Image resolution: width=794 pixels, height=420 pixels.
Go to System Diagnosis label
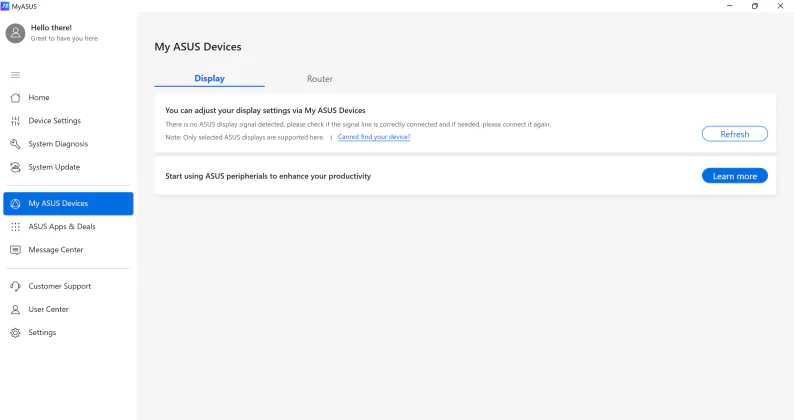point(58,144)
